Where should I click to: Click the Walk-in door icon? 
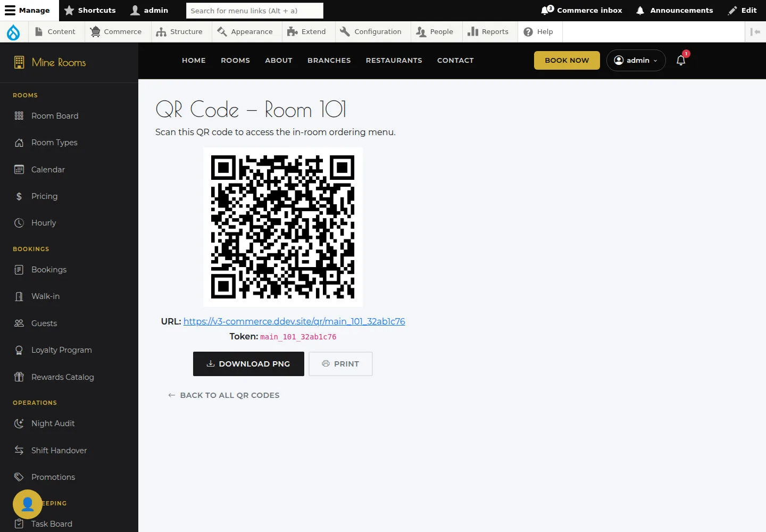(19, 296)
